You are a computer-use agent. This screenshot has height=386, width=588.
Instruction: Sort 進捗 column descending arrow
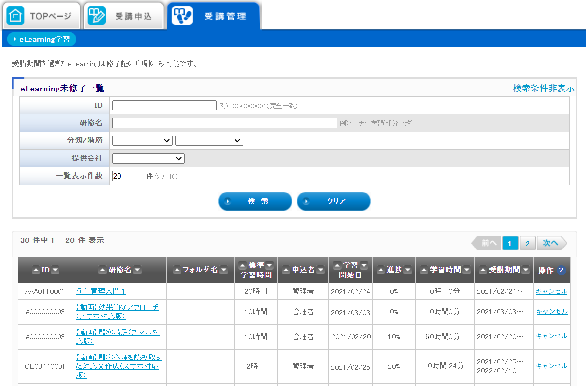[408, 270]
